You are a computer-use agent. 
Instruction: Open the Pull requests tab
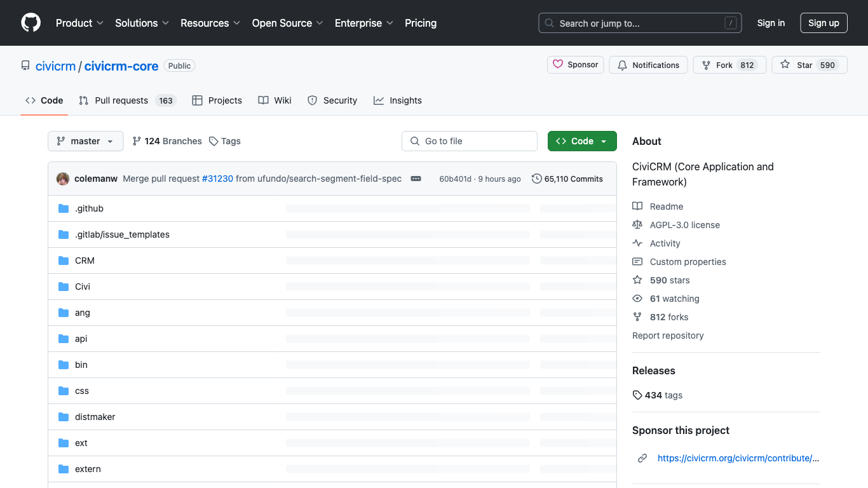pos(127,100)
